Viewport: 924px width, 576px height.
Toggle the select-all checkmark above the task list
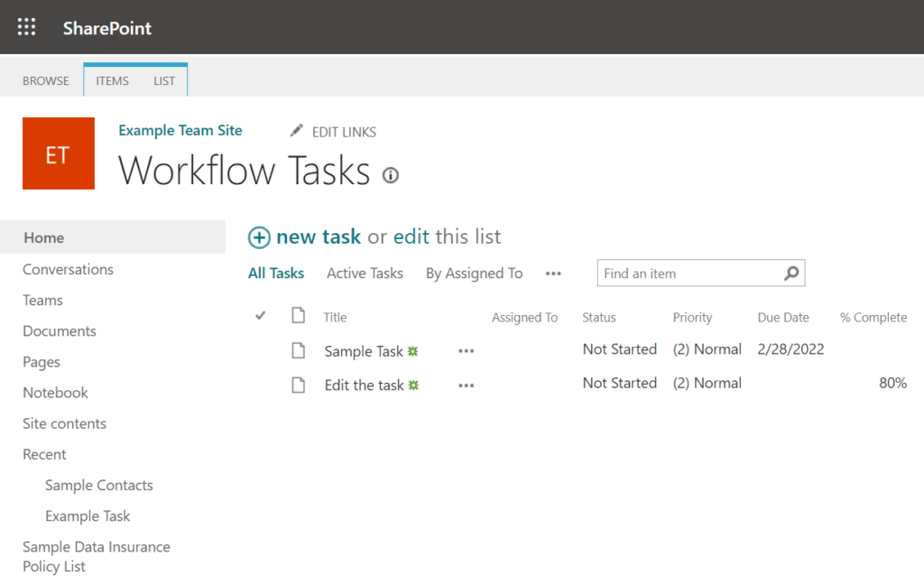pos(260,315)
